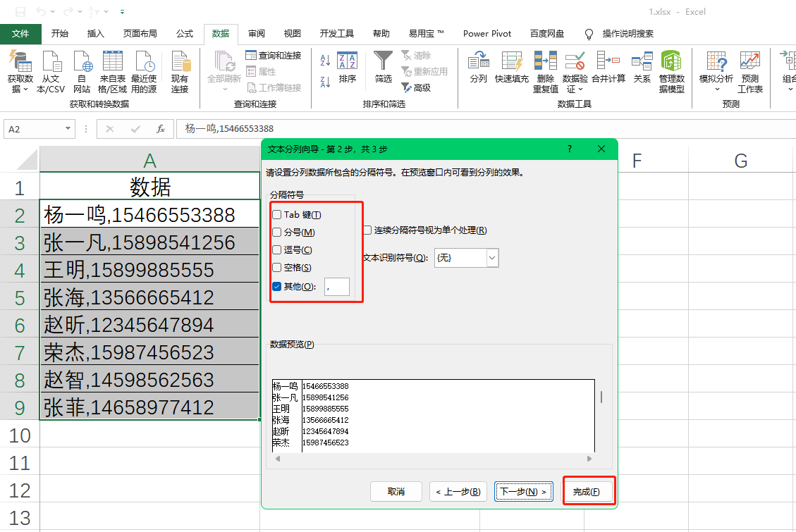This screenshot has width=796, height=532.
Task: Open the File (文件) tab
Action: point(20,34)
